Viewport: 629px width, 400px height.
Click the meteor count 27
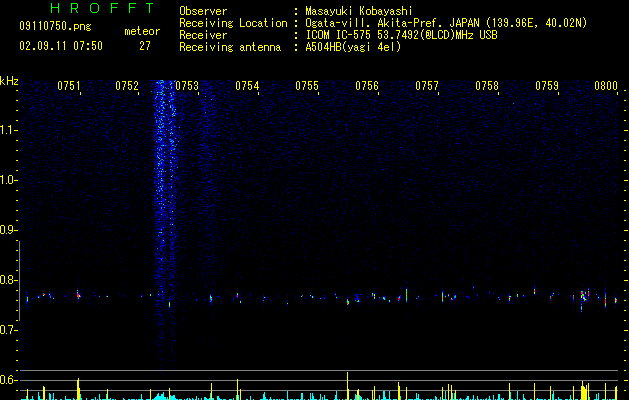tap(145, 46)
